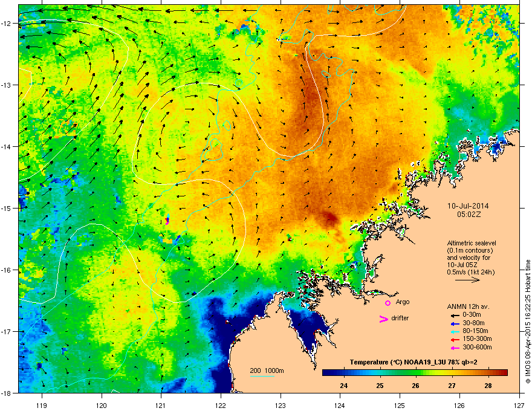Image resolution: width=532 pixels, height=411 pixels.
Task: Click the ANMN 12h av. heading
Action: tap(468, 306)
